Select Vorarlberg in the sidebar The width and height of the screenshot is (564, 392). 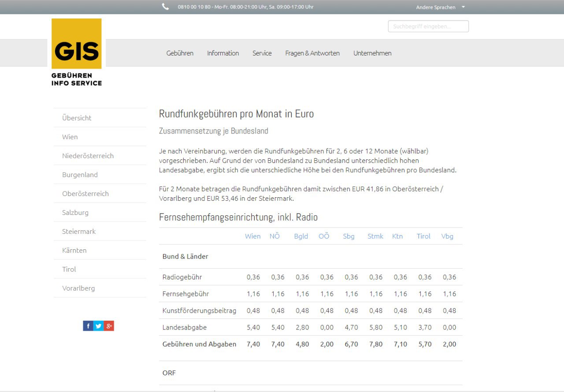coord(100,288)
